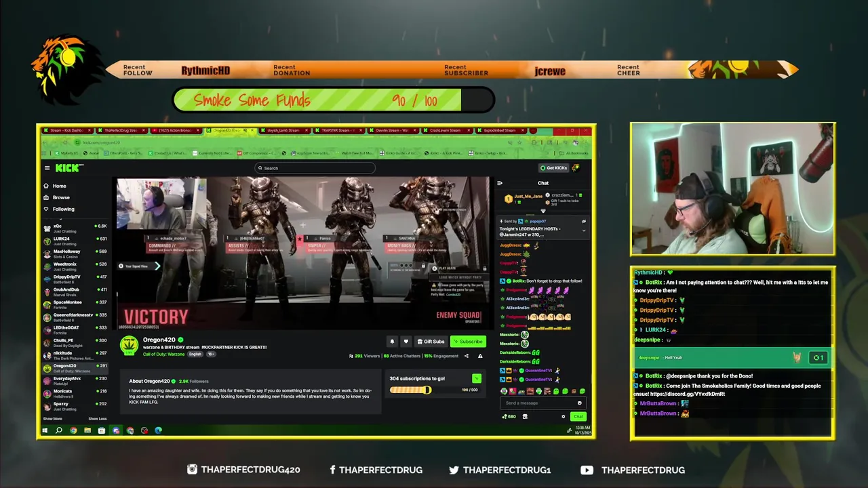Image resolution: width=868 pixels, height=488 pixels.
Task: Click the Browse icon in Kick sidebar
Action: pyautogui.click(x=46, y=197)
